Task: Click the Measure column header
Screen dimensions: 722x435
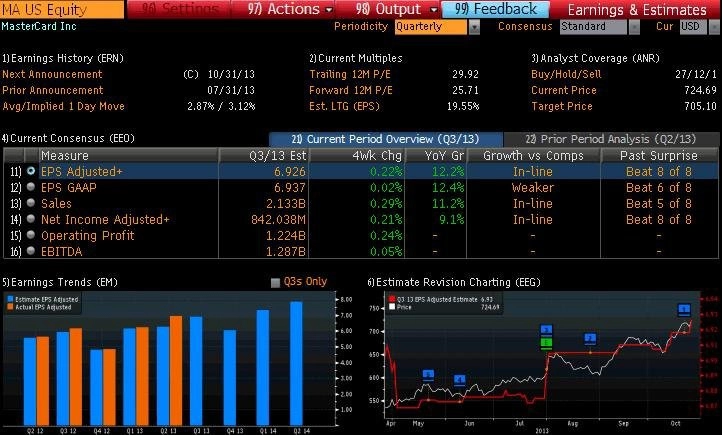Action: click(x=128, y=156)
